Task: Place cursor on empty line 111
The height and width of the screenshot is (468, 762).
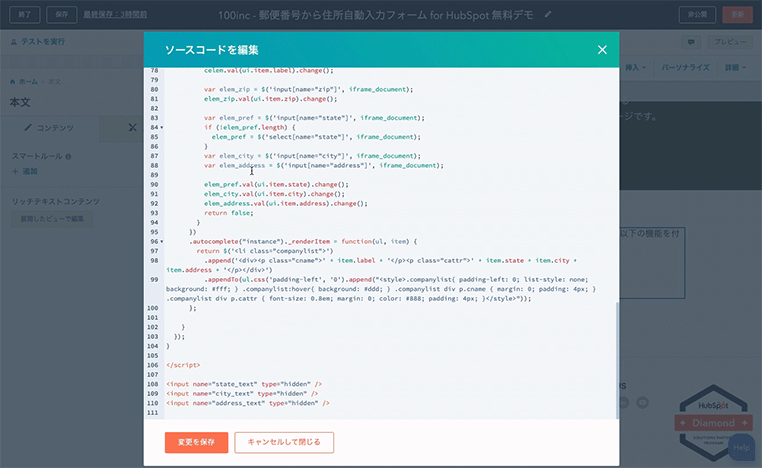Action: (x=389, y=413)
